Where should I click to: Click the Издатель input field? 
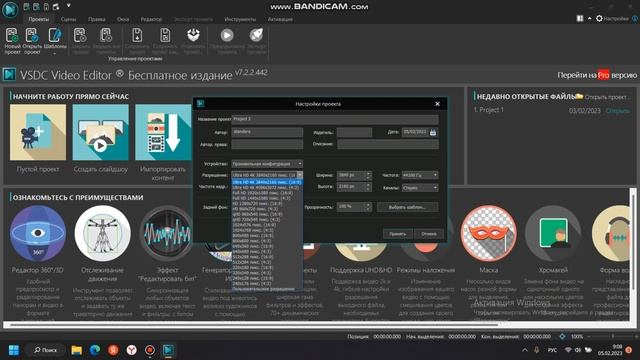pyautogui.click(x=354, y=132)
